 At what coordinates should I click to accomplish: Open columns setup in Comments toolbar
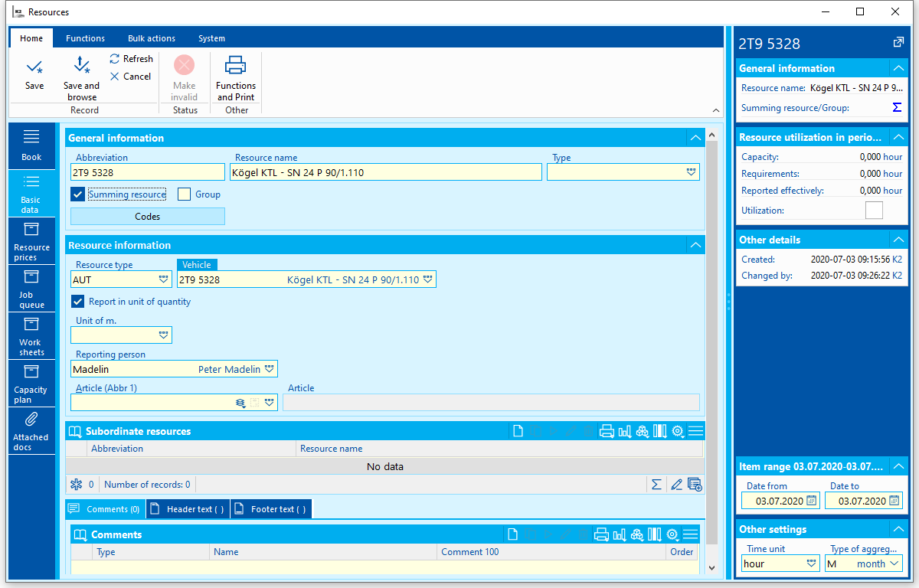[654, 534]
